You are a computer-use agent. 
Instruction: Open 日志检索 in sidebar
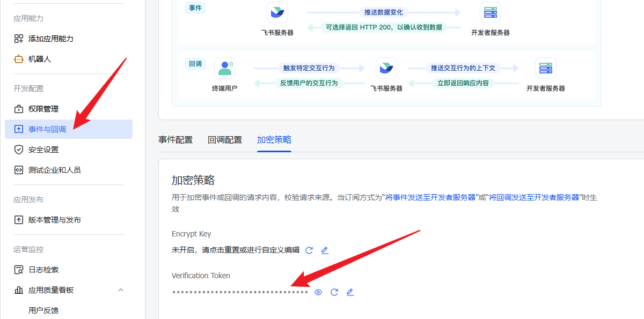tap(43, 270)
